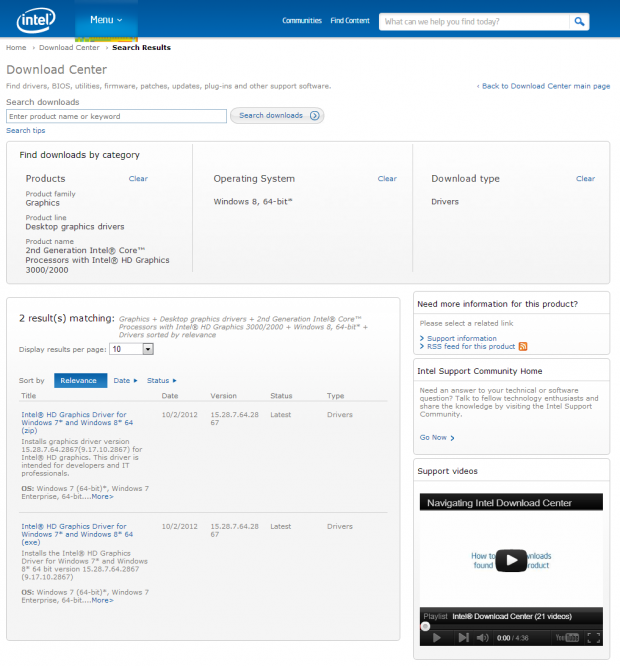
Task: Click the magnifier search icon in header
Action: coord(579,21)
